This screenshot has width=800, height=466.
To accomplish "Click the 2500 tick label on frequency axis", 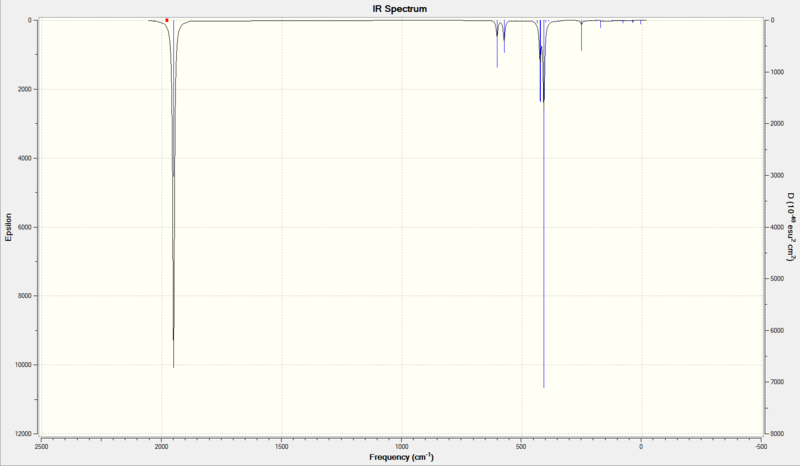I will [41, 447].
